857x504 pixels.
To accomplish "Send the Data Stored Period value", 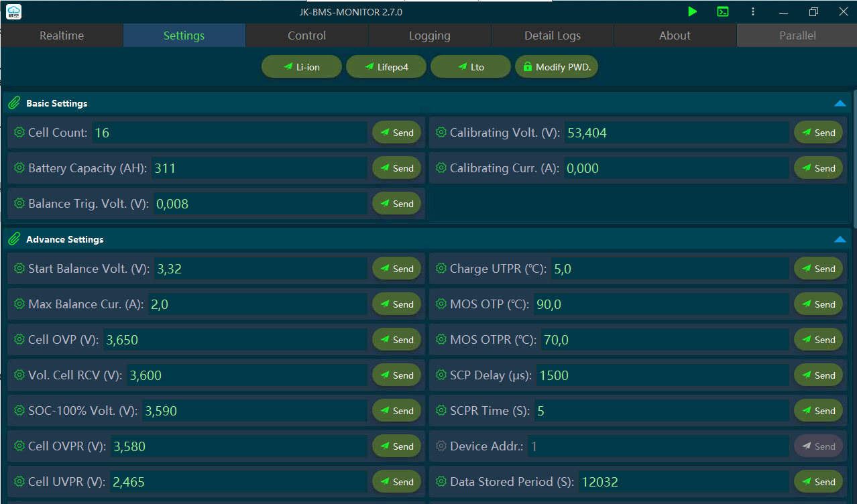I will click(818, 482).
